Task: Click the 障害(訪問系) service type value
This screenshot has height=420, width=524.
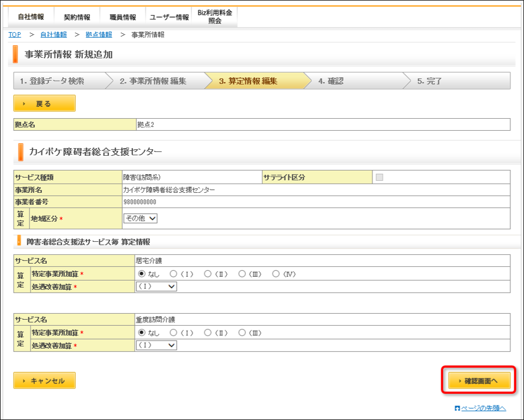Action: pos(142,177)
